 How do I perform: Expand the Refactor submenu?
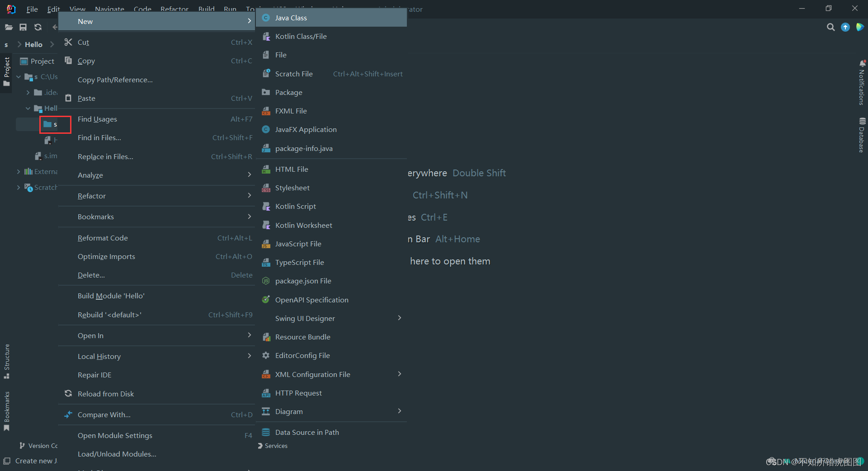tap(157, 196)
